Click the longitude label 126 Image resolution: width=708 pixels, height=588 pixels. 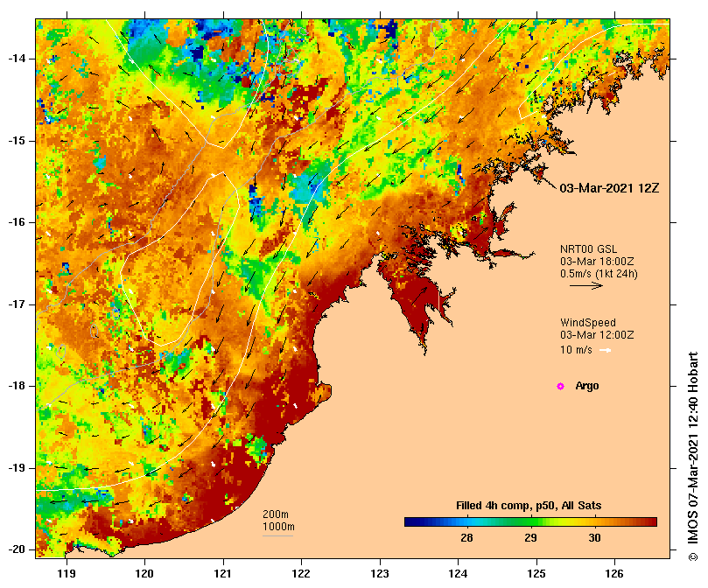pos(614,574)
